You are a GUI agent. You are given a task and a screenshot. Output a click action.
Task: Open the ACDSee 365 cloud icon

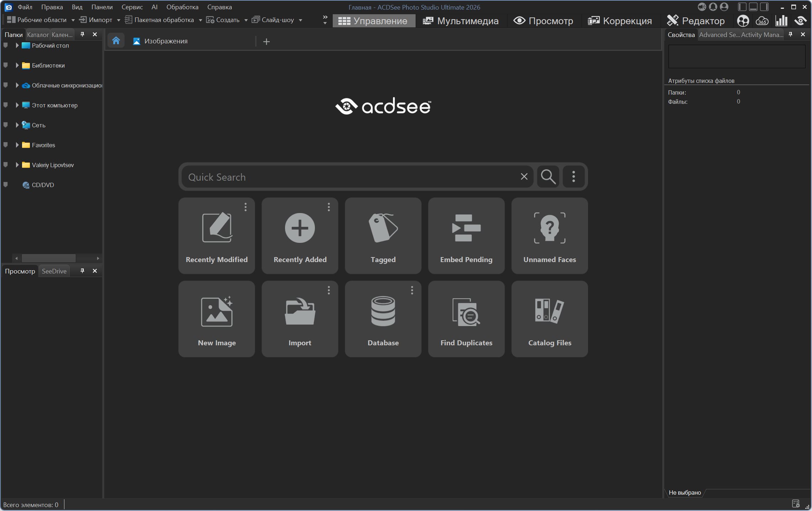(762, 21)
